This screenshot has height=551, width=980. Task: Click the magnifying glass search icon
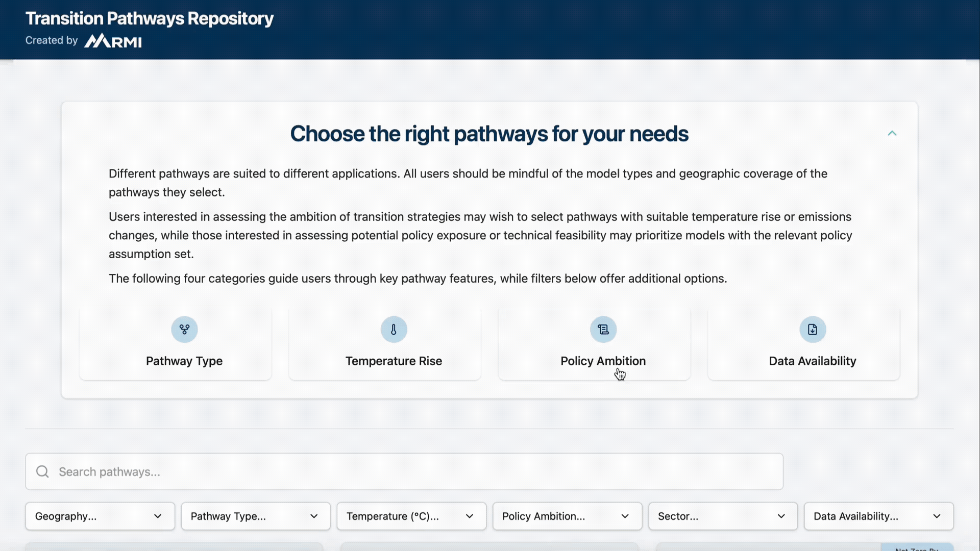43,472
